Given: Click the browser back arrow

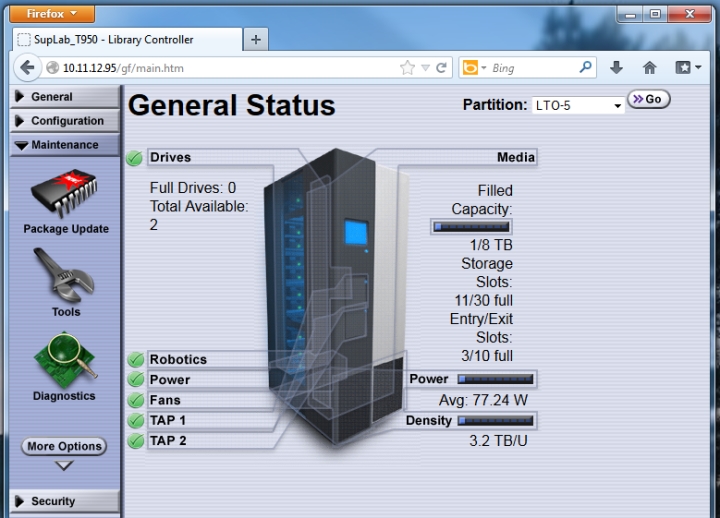Looking at the screenshot, I should click(27, 68).
